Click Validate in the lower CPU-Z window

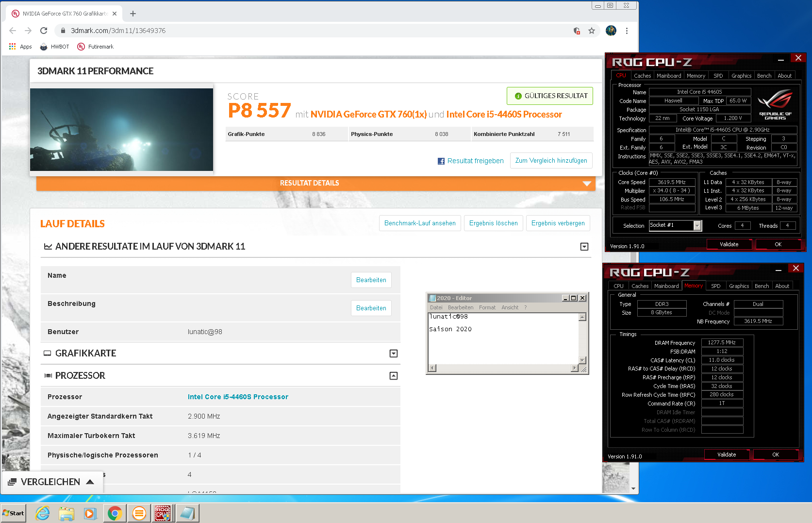726,455
